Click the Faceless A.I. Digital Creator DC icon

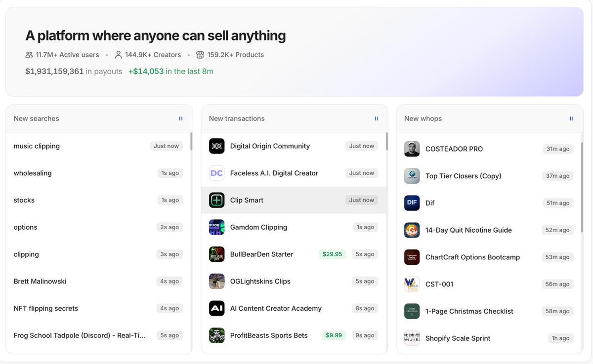pos(217,173)
